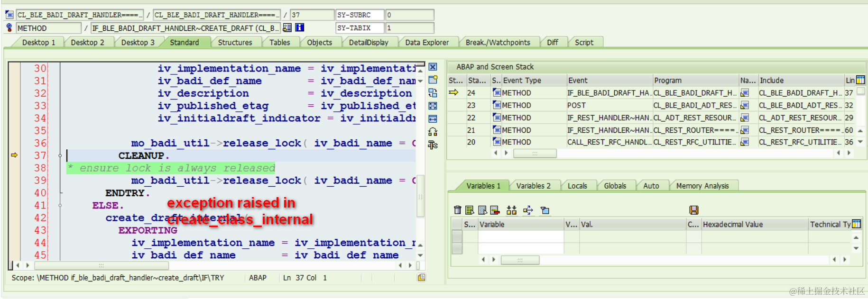Click the source editor horizontal scrollbar thumb
The width and height of the screenshot is (868, 299).
[102, 265]
